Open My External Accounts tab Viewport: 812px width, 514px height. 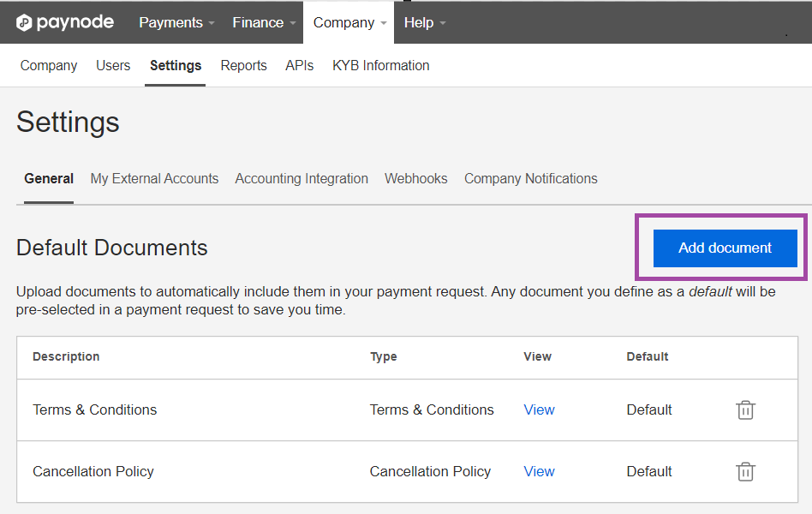[154, 178]
